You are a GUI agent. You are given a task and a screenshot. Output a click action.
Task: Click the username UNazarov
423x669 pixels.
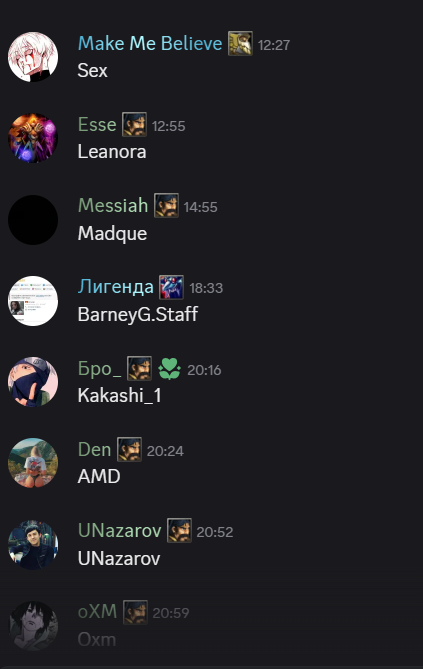120,531
